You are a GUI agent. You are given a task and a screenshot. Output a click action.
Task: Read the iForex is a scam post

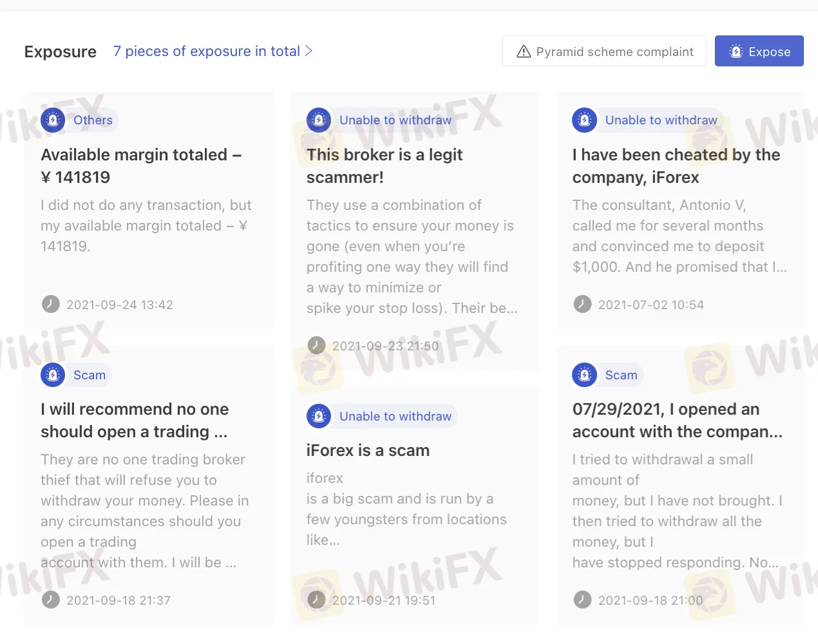(368, 450)
